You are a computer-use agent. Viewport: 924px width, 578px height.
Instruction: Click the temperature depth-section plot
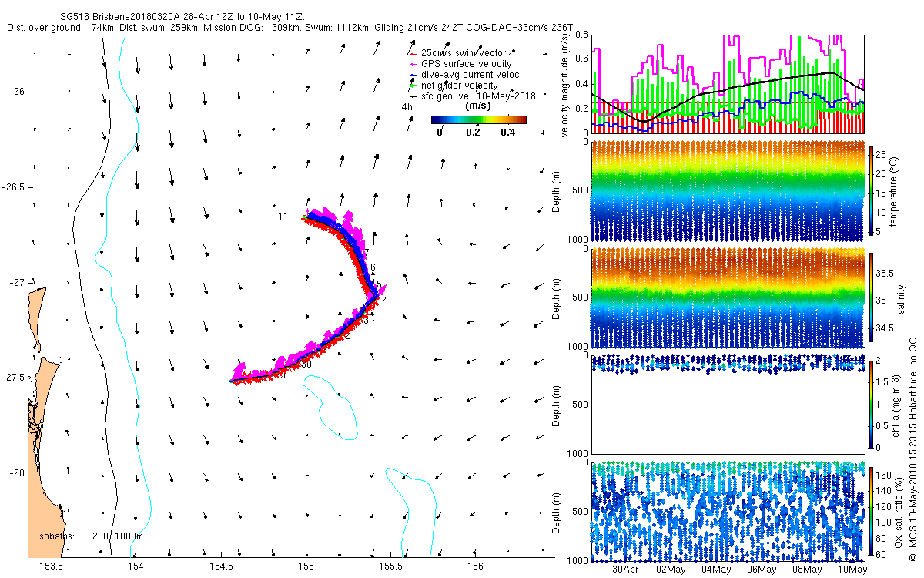tap(727, 191)
